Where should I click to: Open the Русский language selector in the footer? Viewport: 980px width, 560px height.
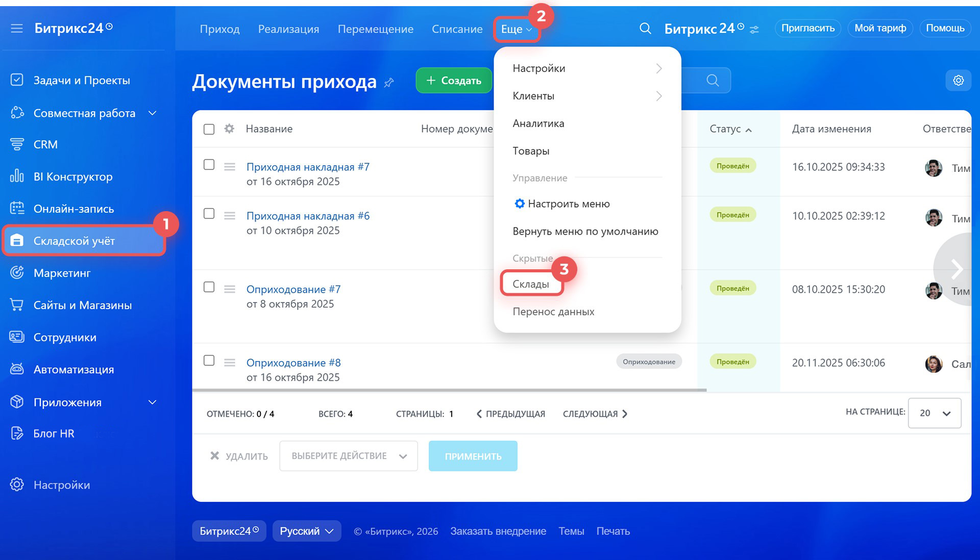306,531
